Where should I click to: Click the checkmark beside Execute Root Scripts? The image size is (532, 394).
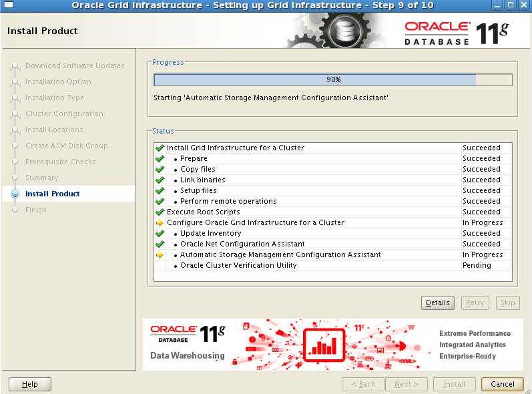coord(160,212)
